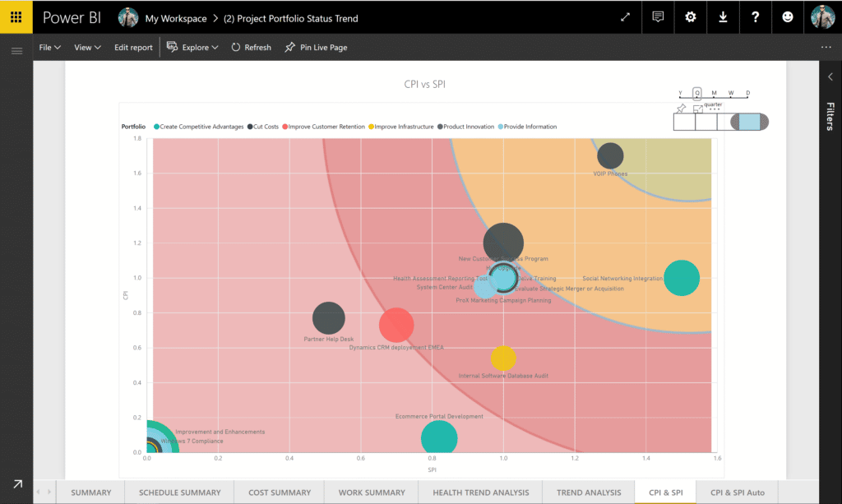
Task: Set timeline granularity to Week (W)
Action: coord(731,93)
